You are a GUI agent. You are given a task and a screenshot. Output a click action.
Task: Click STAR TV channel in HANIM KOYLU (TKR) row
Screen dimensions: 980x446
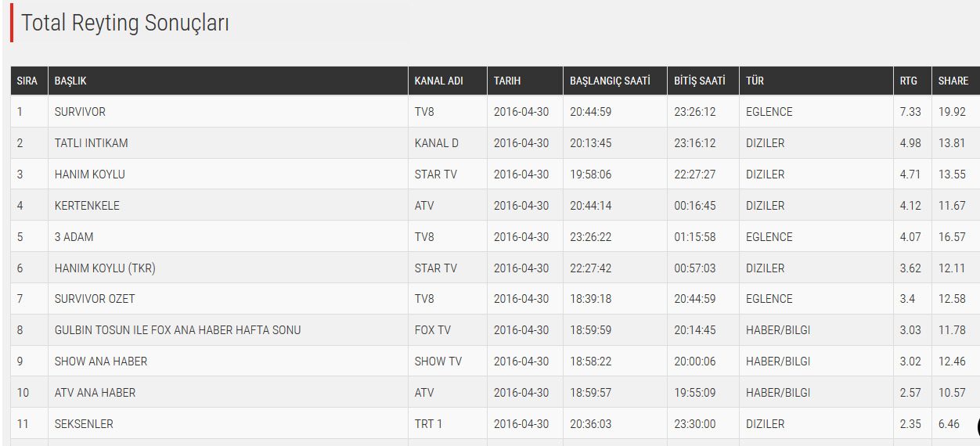[x=435, y=268]
